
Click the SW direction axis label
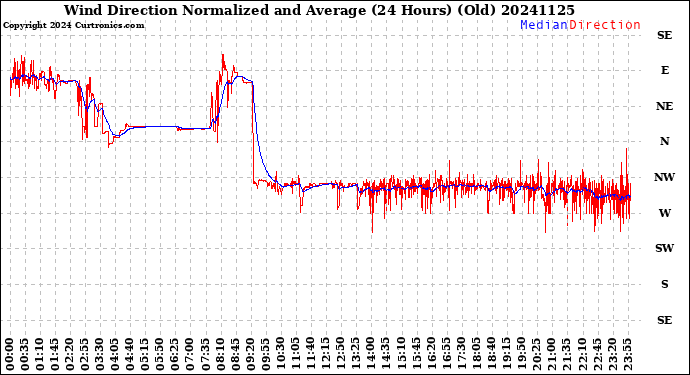(x=664, y=248)
